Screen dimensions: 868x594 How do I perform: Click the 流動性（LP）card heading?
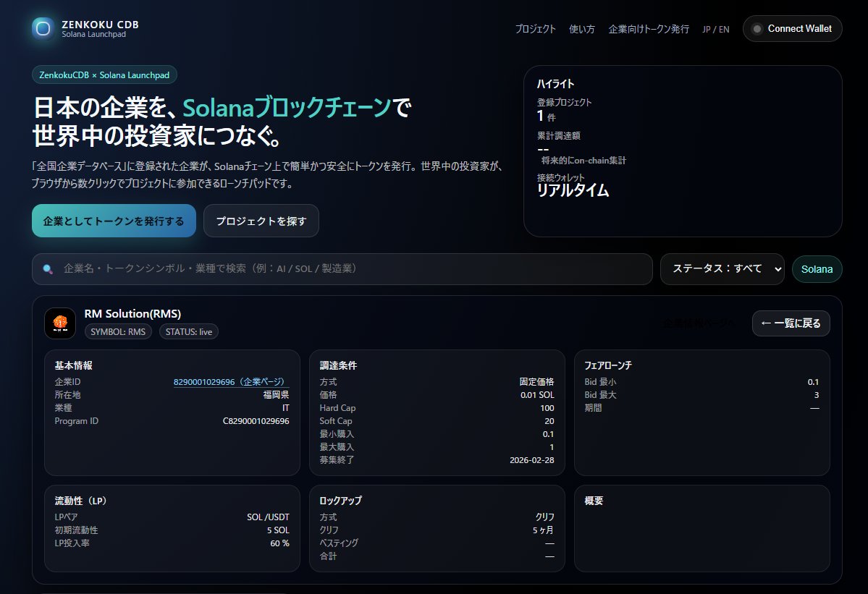coord(81,501)
